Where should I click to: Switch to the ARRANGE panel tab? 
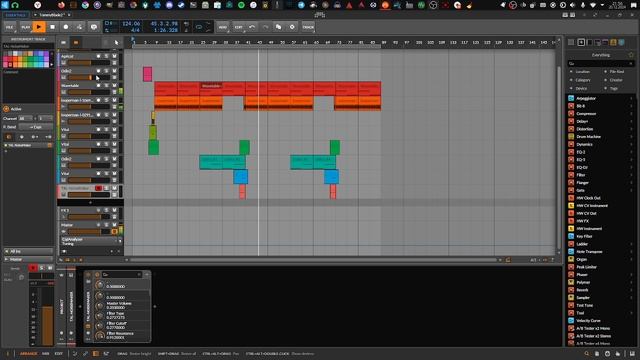pos(28,354)
